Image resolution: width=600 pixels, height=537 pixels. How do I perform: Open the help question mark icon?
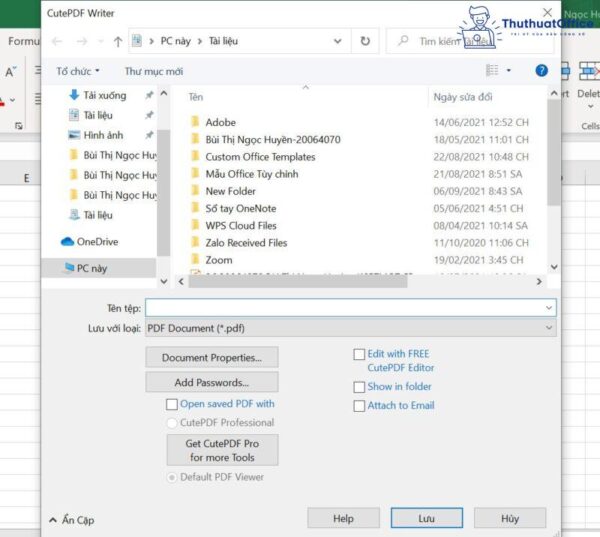[541, 70]
